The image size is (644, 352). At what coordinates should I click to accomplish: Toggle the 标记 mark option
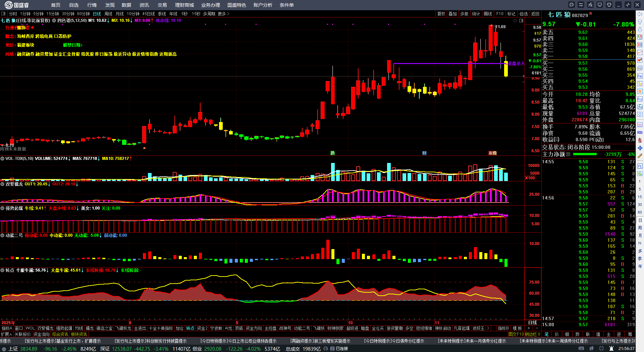tap(511, 14)
